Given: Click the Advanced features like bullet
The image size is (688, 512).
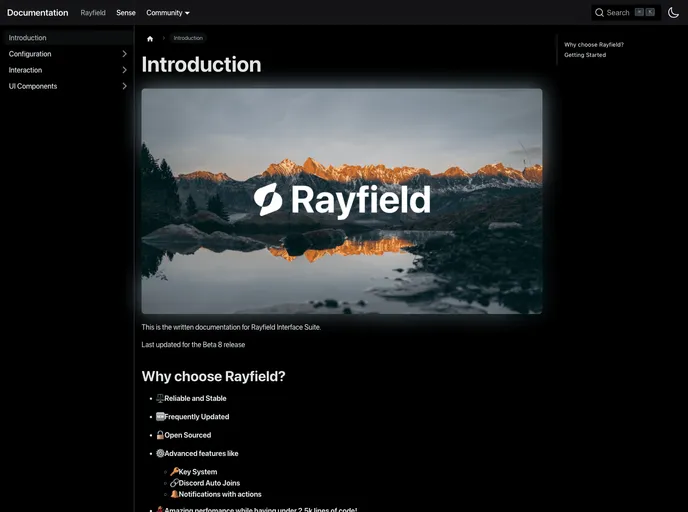Looking at the screenshot, I should (x=201, y=454).
